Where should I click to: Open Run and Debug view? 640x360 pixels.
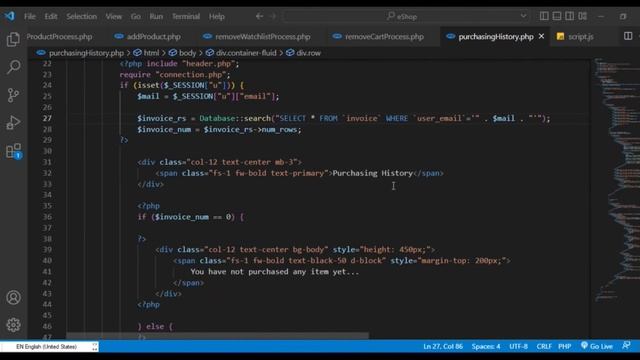tap(13, 122)
